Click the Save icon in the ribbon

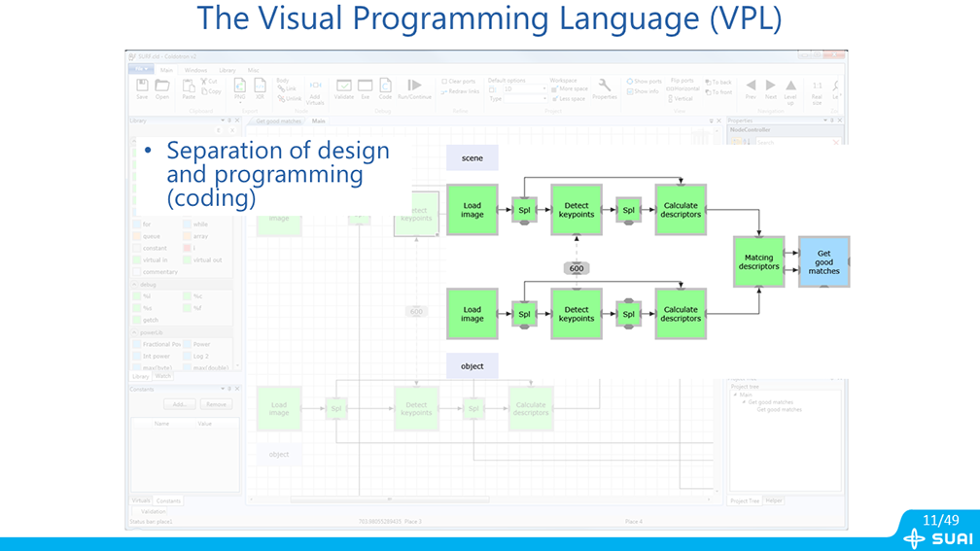coord(142,86)
